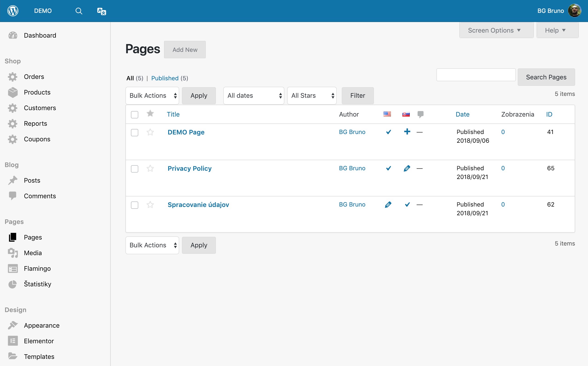The image size is (588, 366).
Task: Click BG Bruno user avatar
Action: 574,11
